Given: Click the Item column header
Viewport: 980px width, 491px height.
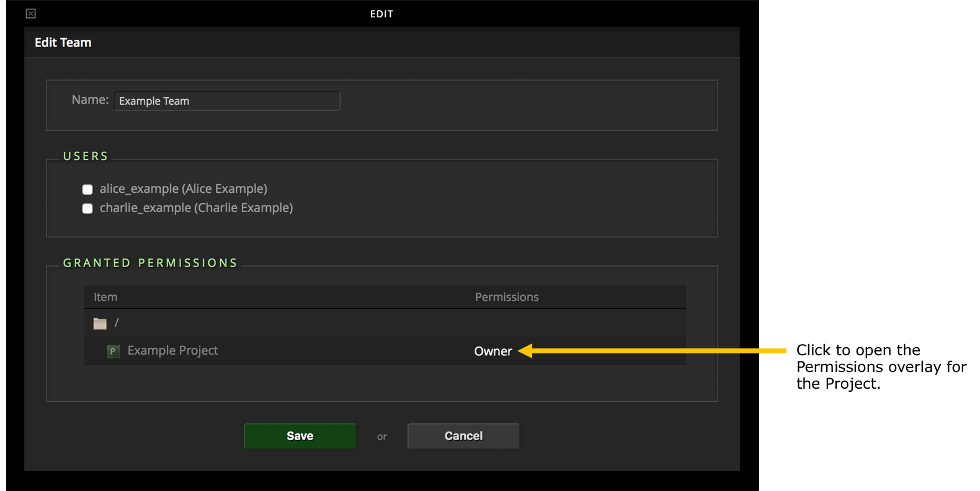Looking at the screenshot, I should pos(105,298).
